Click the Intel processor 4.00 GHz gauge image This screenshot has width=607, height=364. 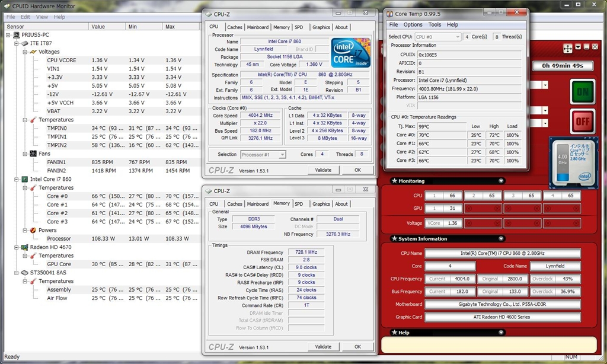coord(574,161)
